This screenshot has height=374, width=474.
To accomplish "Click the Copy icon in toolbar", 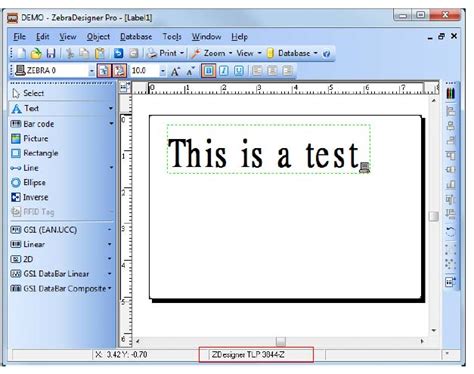I will (84, 53).
